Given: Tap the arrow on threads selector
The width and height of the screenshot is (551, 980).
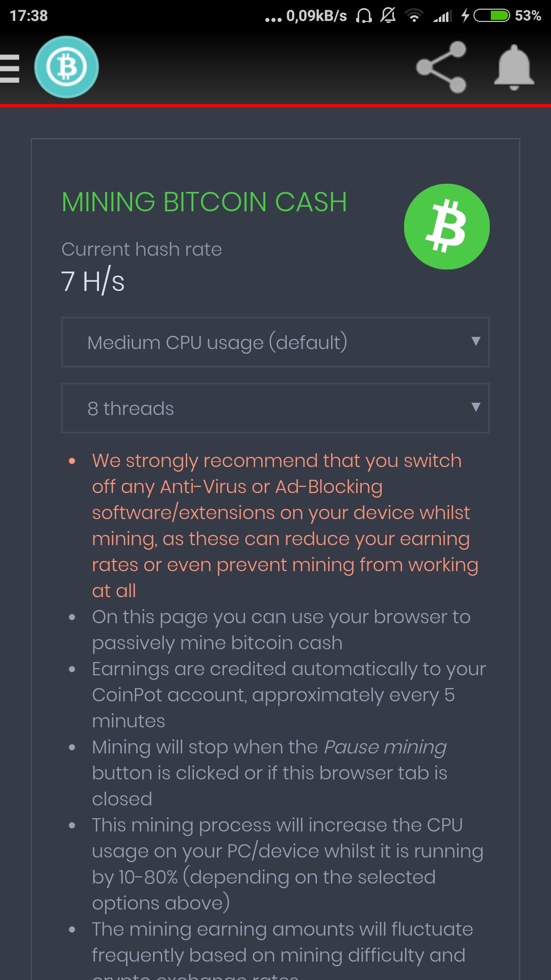Looking at the screenshot, I should point(475,407).
